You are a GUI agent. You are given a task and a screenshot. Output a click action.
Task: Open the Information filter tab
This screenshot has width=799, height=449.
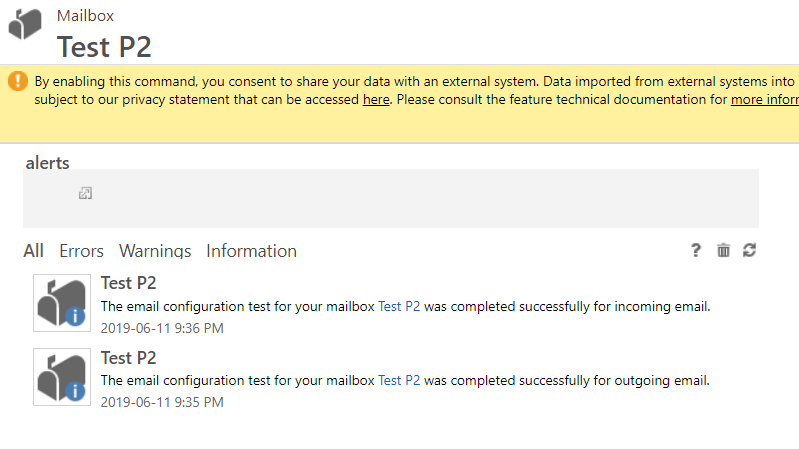coord(251,251)
